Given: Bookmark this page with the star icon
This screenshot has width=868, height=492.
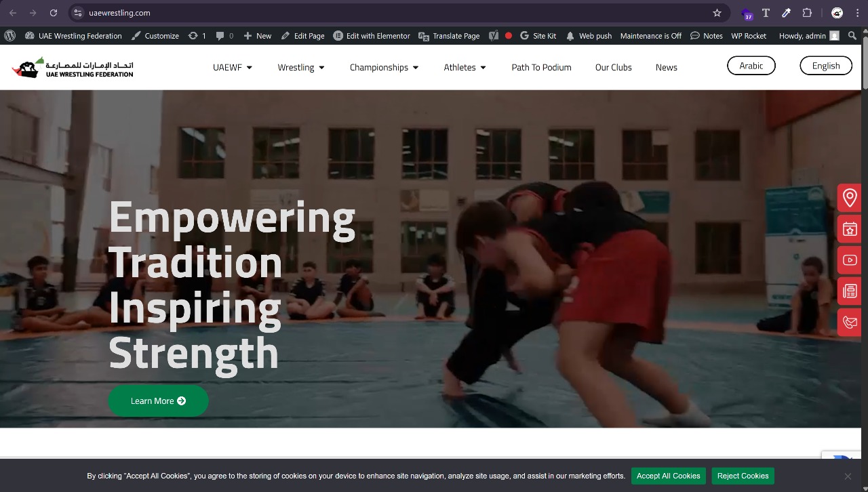Looking at the screenshot, I should click(717, 13).
